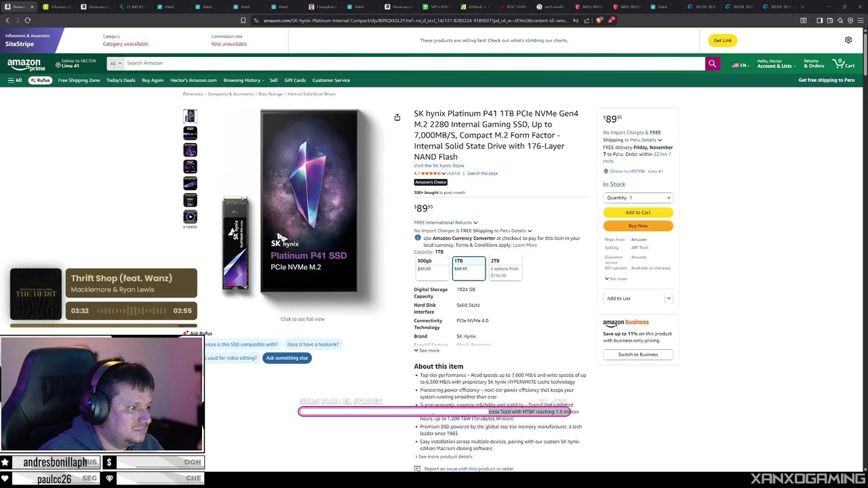Click Learn More currency link
The height and width of the screenshot is (488, 868).
(525, 245)
